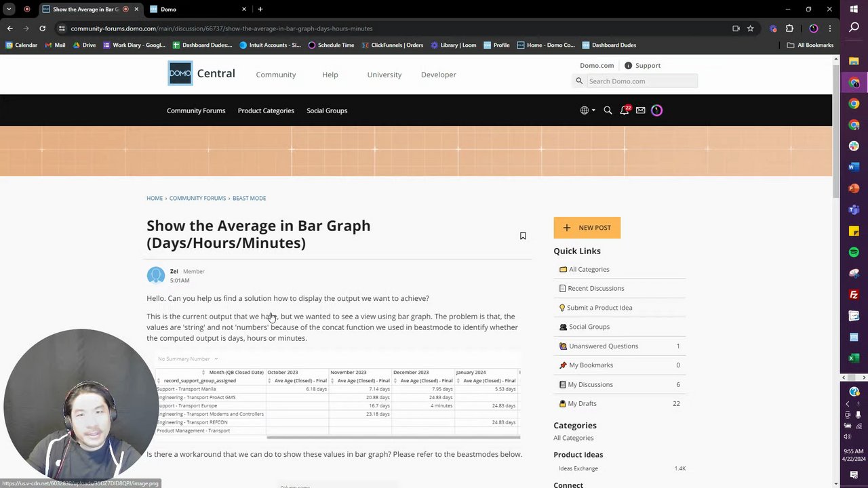Screen dimensions: 868x488
Task: Open the University top menu
Action: click(x=384, y=75)
